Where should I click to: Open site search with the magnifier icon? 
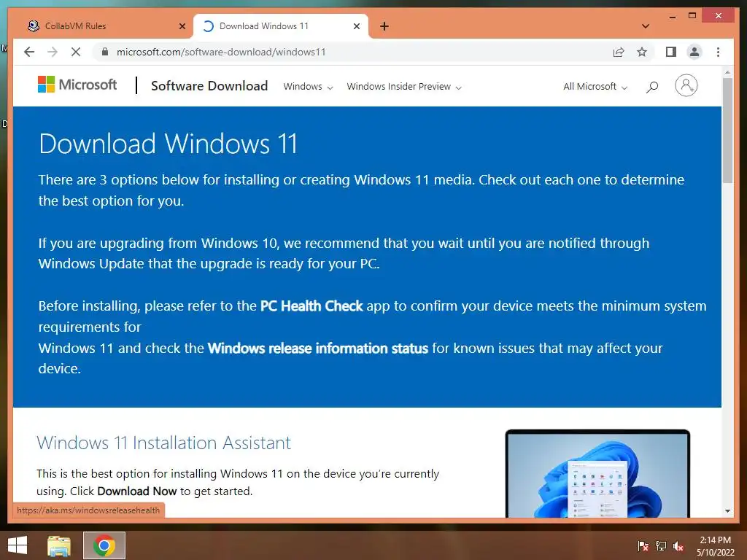tap(652, 87)
